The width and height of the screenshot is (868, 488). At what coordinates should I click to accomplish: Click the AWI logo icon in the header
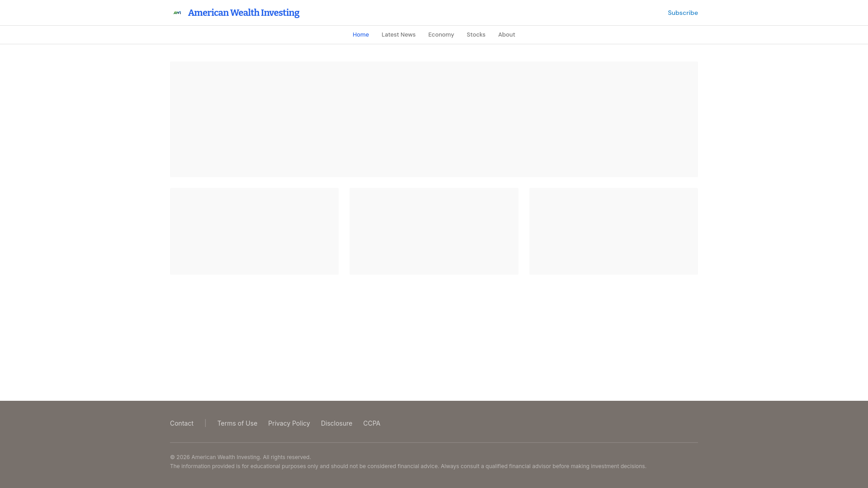(177, 13)
